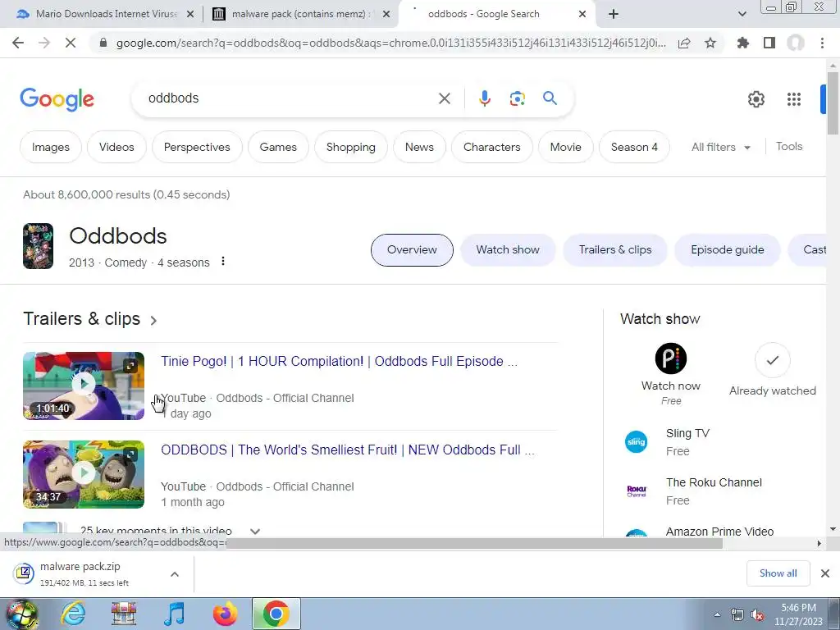
Task: Open the Google apps grid
Action: pos(794,99)
